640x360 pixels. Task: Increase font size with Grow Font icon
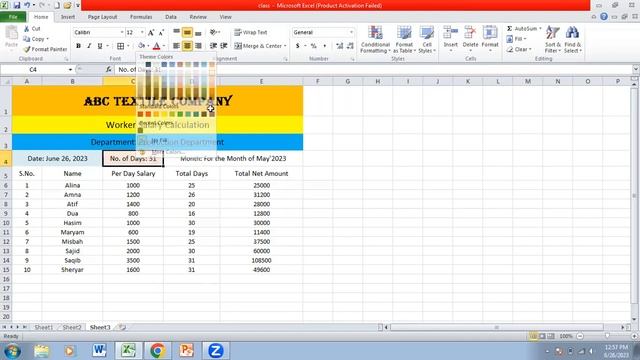click(151, 32)
